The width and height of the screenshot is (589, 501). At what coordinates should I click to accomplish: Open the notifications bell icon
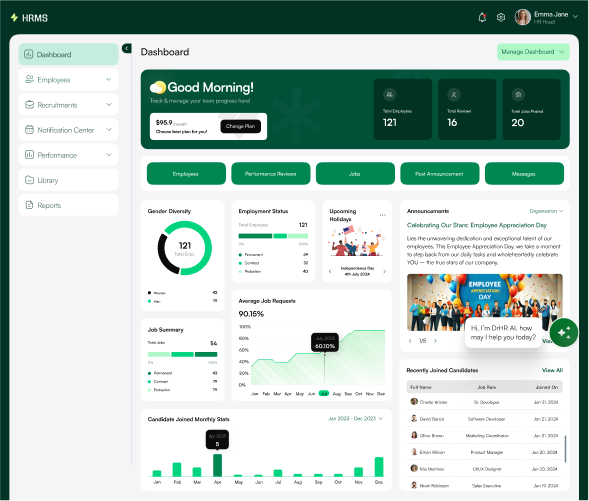click(x=482, y=17)
